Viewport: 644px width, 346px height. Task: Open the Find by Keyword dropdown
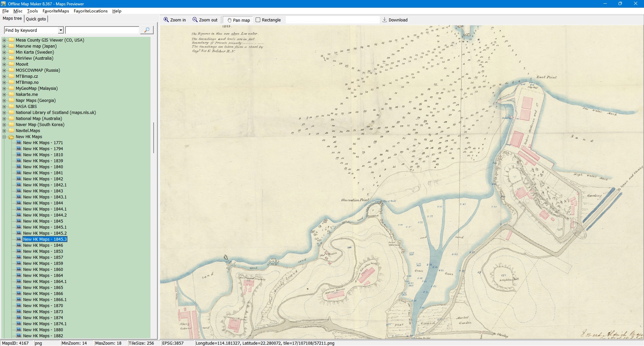[61, 31]
